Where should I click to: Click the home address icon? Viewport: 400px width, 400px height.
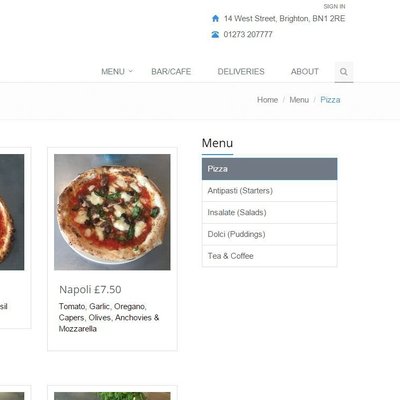tap(215, 18)
